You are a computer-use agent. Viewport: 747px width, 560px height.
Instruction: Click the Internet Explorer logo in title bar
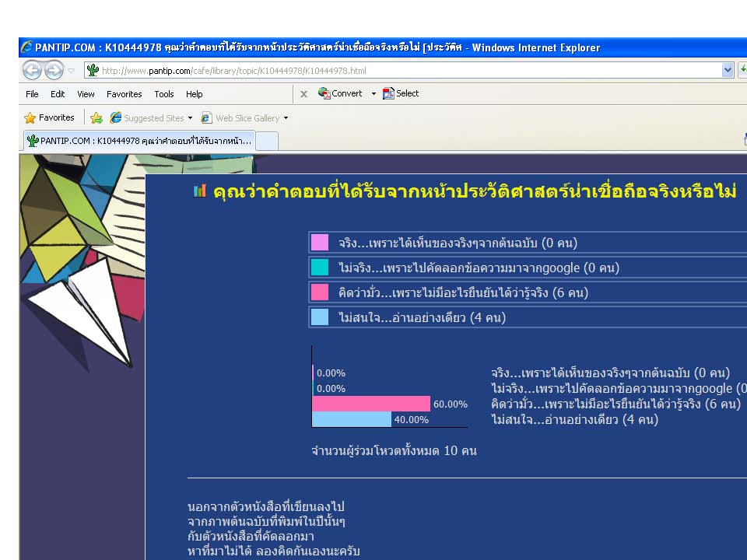[26, 47]
